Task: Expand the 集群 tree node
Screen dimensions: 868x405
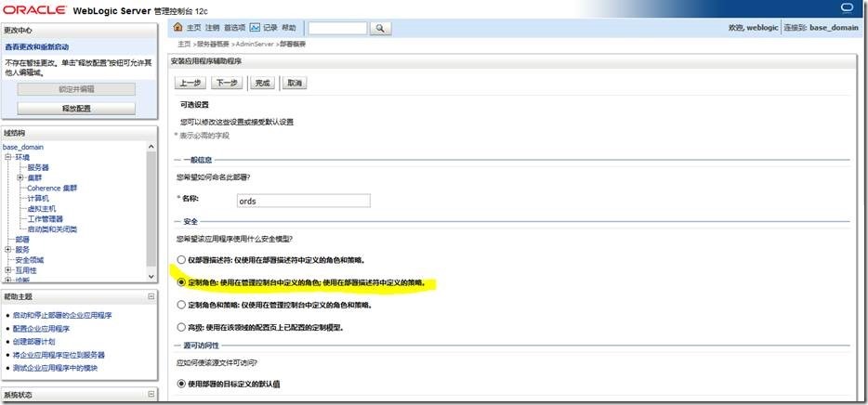Action: coord(20,177)
